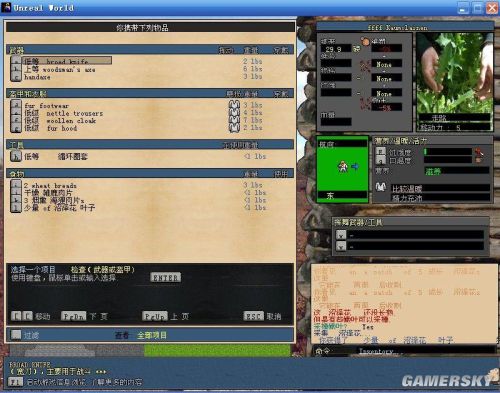Click the player character sprite on green map
Screen dimensions: 500x393
(x=342, y=166)
